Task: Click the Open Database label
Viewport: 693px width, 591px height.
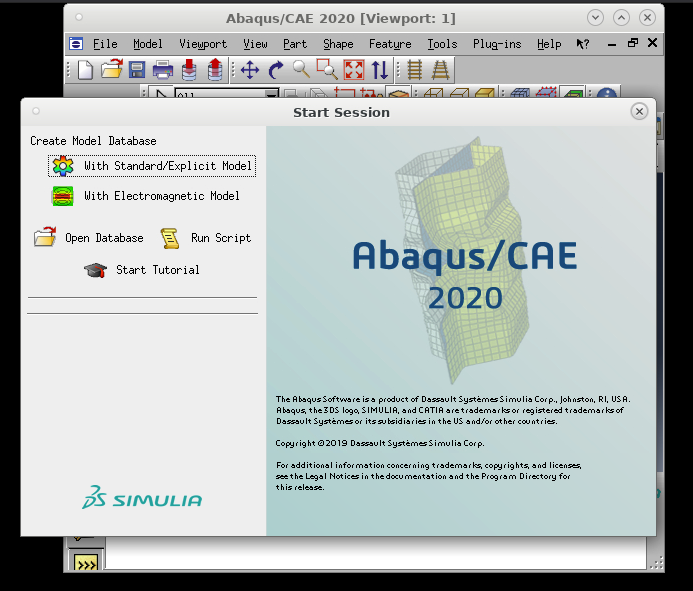Action: [104, 238]
